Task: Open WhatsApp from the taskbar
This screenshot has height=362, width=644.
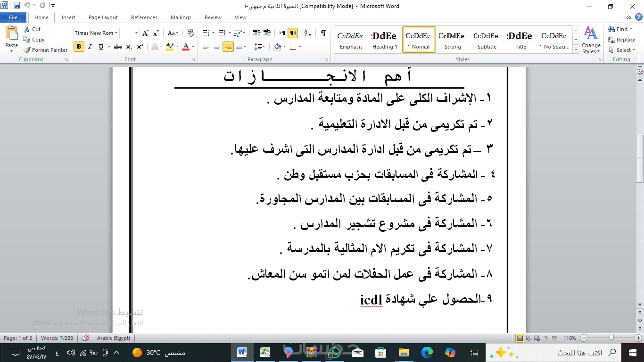Action: tap(335, 352)
